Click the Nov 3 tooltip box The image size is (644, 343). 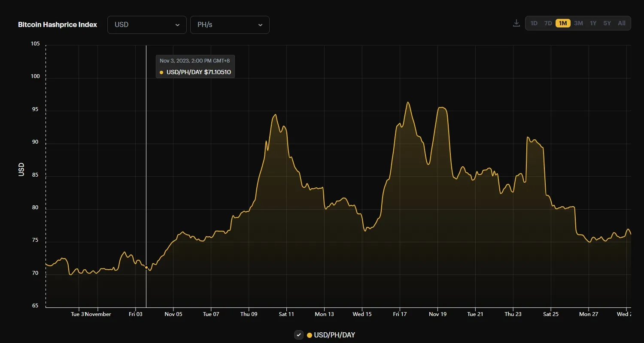[x=195, y=66]
